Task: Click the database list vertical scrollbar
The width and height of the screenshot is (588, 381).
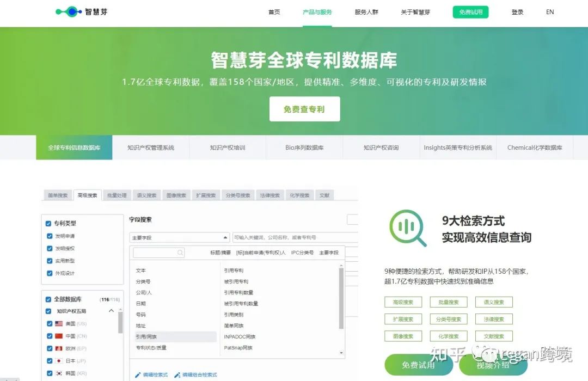Action: pos(120,323)
